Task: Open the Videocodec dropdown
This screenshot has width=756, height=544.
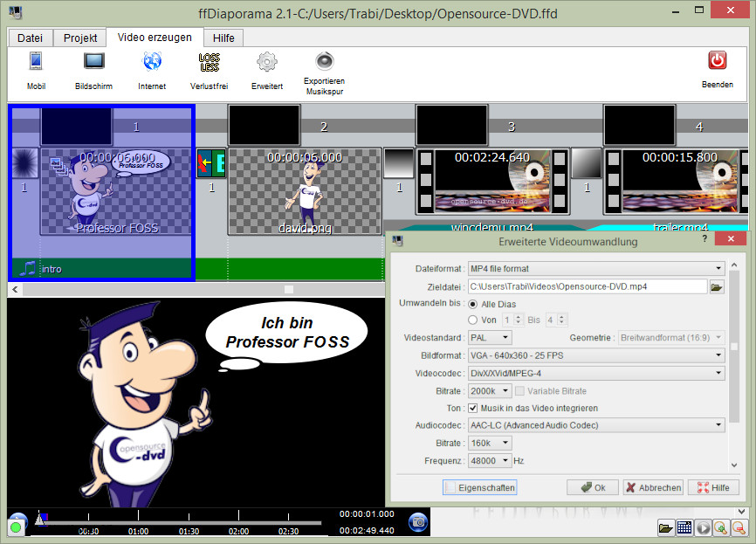Action: [x=596, y=373]
